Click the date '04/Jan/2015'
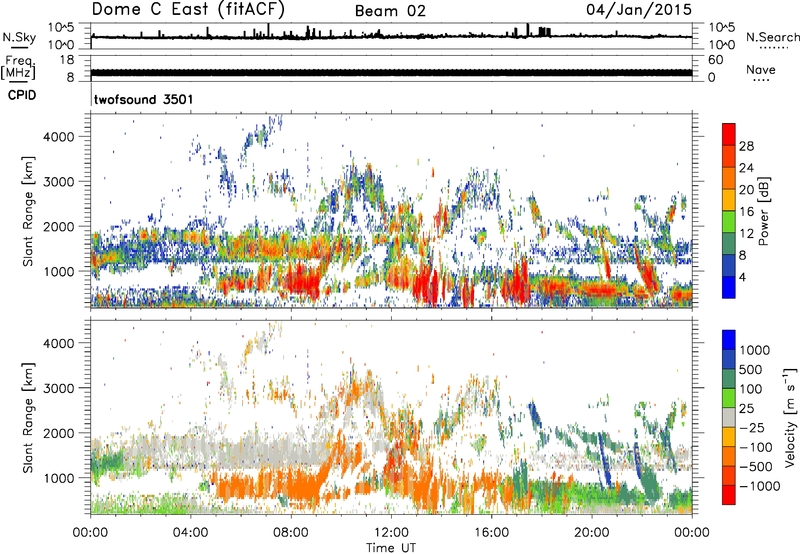The width and height of the screenshot is (800, 554). 639,9
